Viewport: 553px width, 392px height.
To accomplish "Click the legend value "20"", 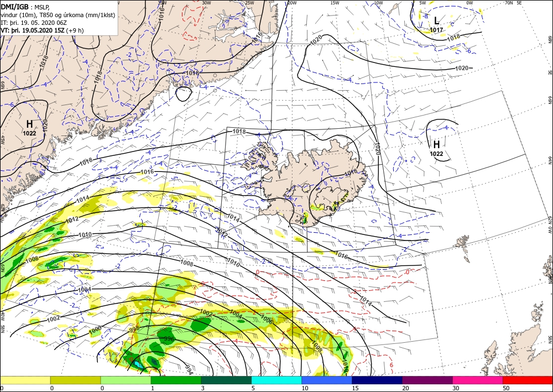I will point(405,388).
